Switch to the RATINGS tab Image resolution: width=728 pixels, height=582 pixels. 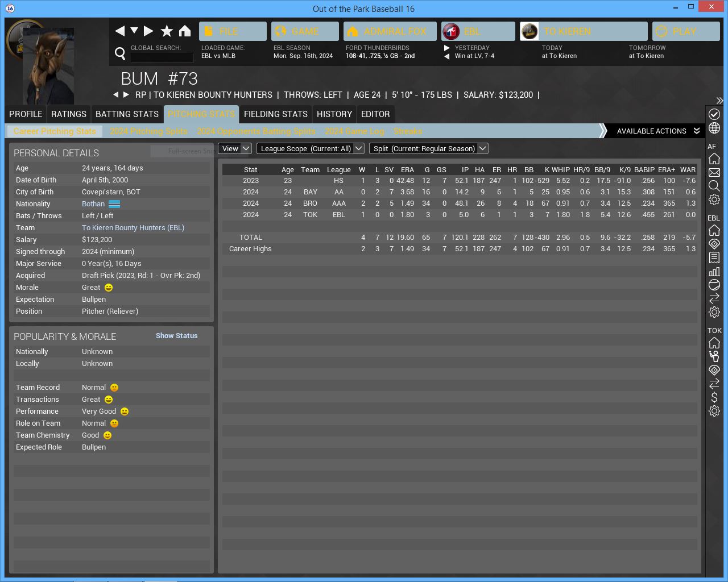click(69, 114)
